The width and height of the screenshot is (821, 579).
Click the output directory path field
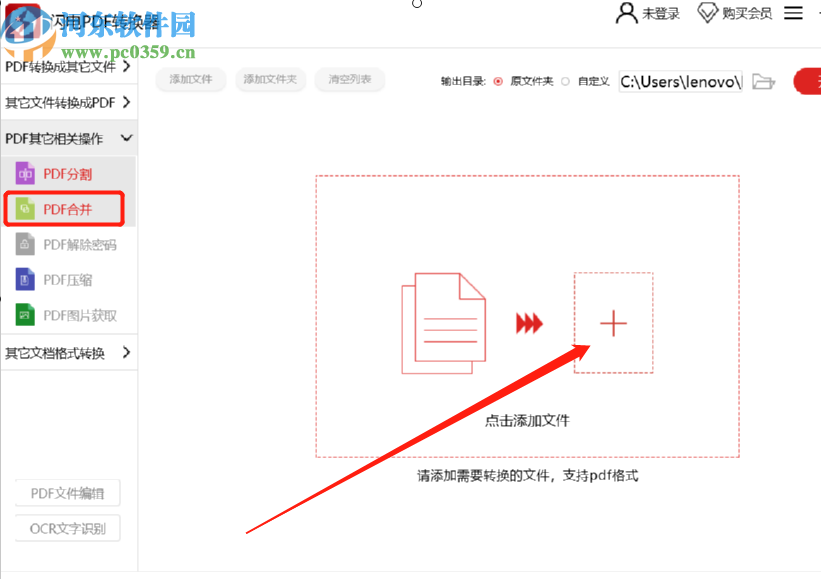680,81
